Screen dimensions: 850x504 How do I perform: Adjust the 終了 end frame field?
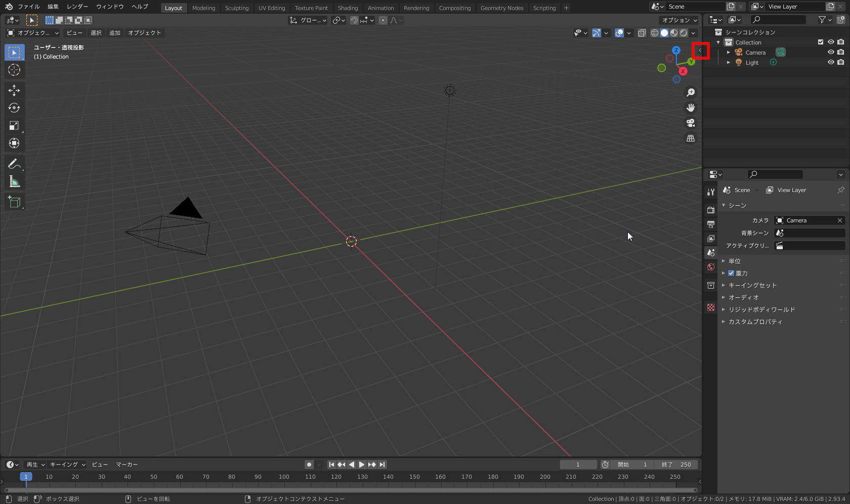click(x=676, y=465)
